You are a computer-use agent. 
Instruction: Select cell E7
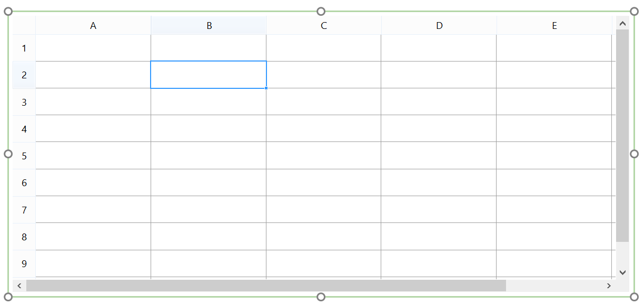[x=554, y=210]
